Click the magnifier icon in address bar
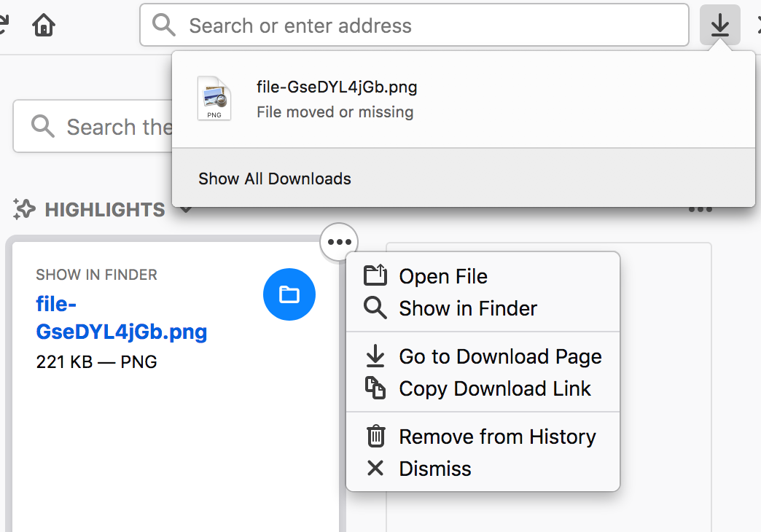The image size is (761, 532). tap(163, 25)
